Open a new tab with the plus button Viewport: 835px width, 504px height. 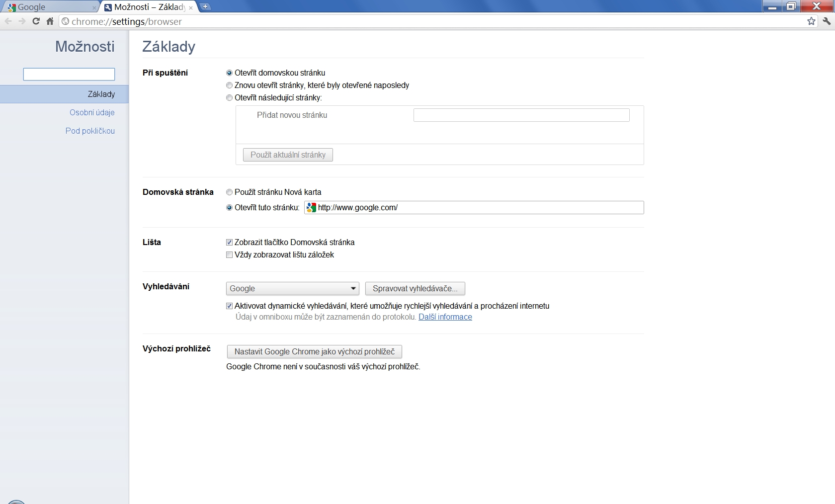click(x=205, y=6)
